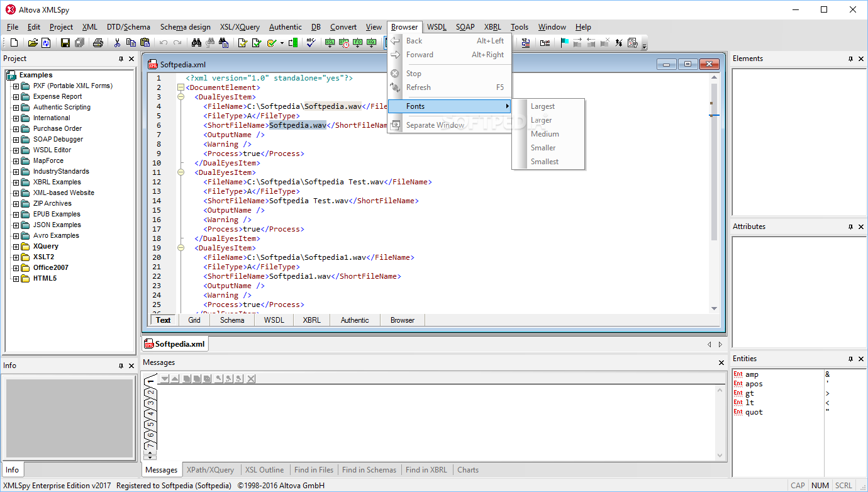868x492 pixels.
Task: Open the toolbar overflow options arrow
Action: pyautogui.click(x=645, y=46)
